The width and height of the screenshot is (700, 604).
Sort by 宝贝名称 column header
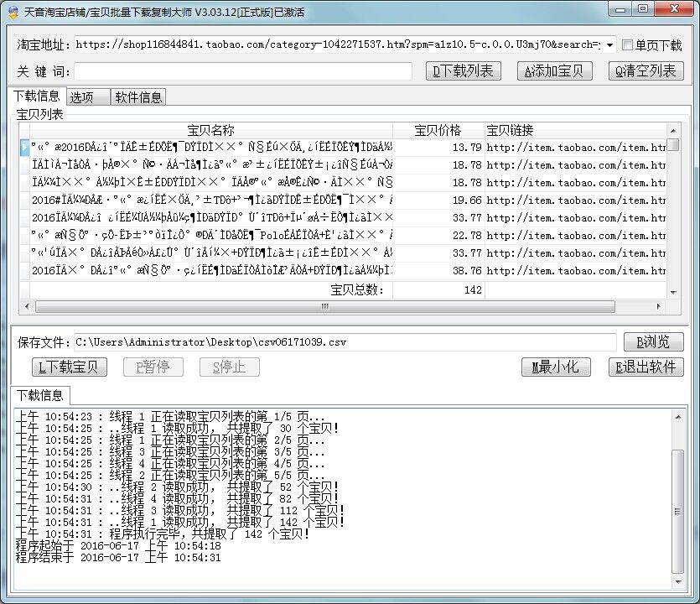[210, 130]
